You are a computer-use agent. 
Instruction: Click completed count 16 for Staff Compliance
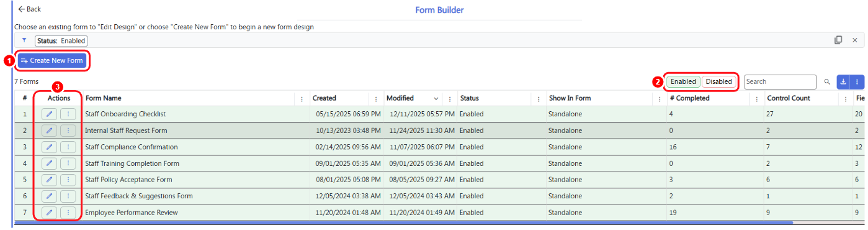tap(673, 147)
